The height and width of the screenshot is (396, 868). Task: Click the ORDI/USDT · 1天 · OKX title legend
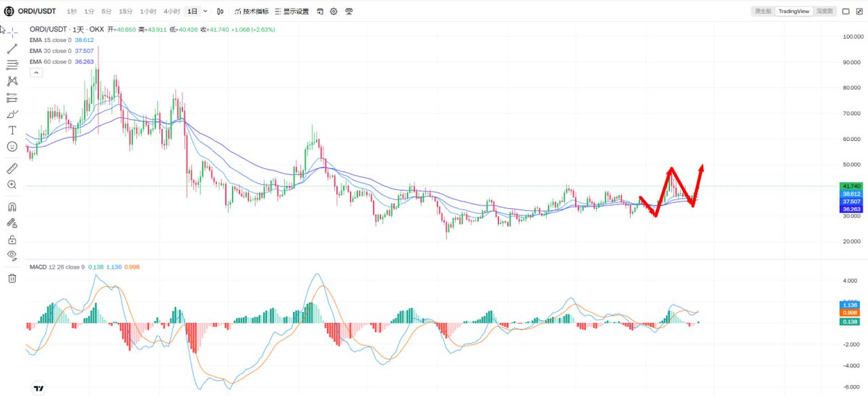coord(67,30)
